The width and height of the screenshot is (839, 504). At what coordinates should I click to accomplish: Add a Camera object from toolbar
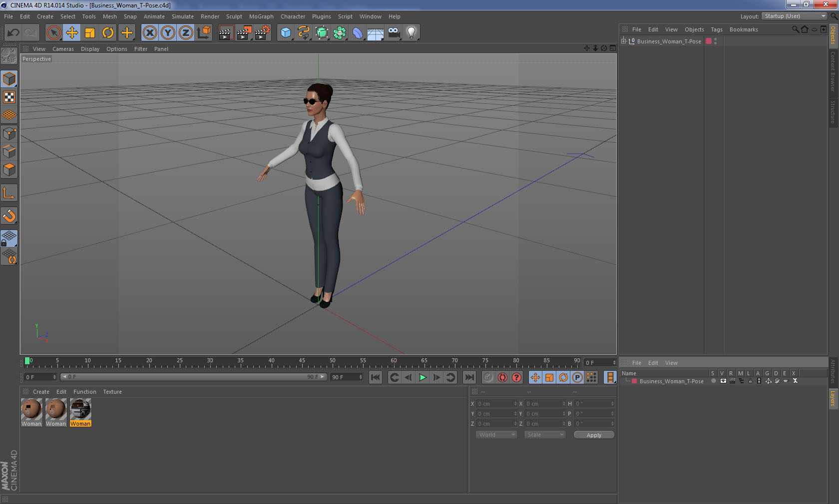394,33
